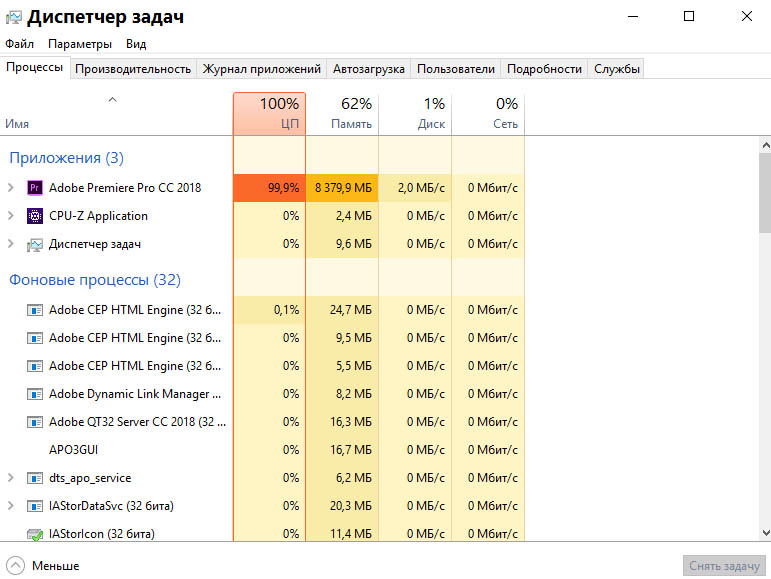Switch to the Пользователи tab
The width and height of the screenshot is (771, 579).
point(456,69)
